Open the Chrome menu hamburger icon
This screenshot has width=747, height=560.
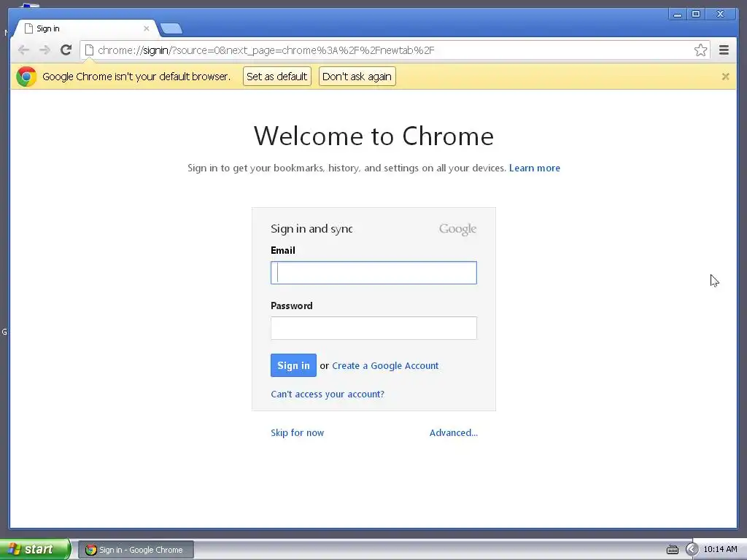tap(724, 50)
